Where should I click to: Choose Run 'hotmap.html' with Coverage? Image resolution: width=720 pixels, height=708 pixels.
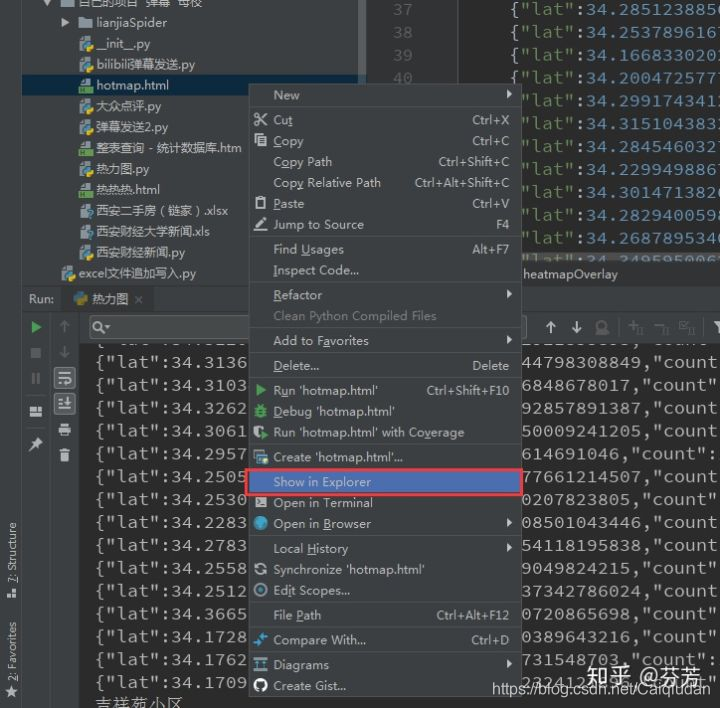385,432
